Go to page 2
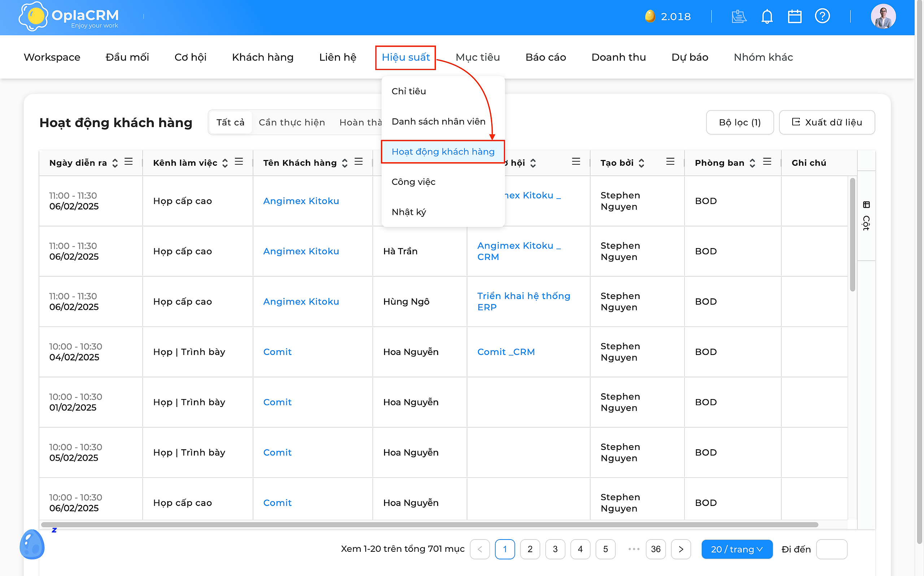 click(529, 549)
